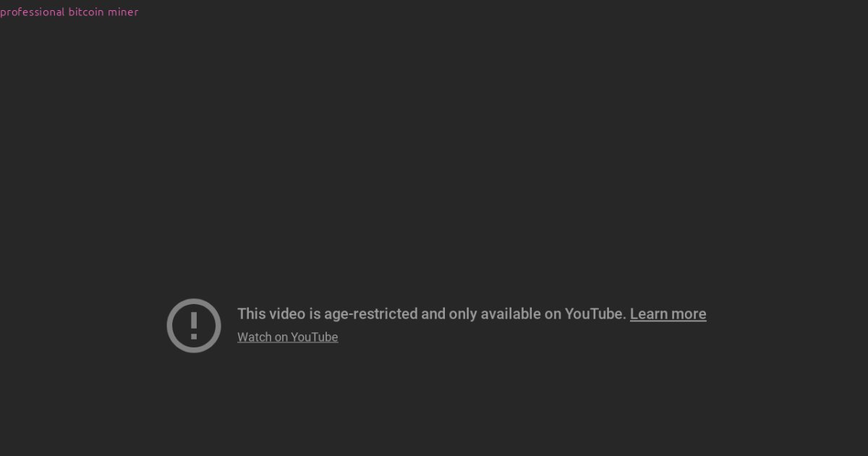Click the phrase only available on YouTube

[537, 314]
